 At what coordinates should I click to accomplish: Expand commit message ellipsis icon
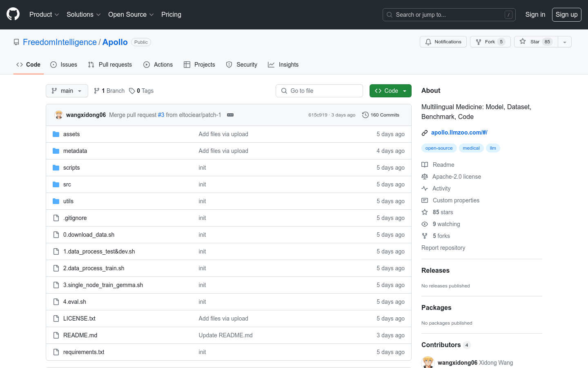230,115
